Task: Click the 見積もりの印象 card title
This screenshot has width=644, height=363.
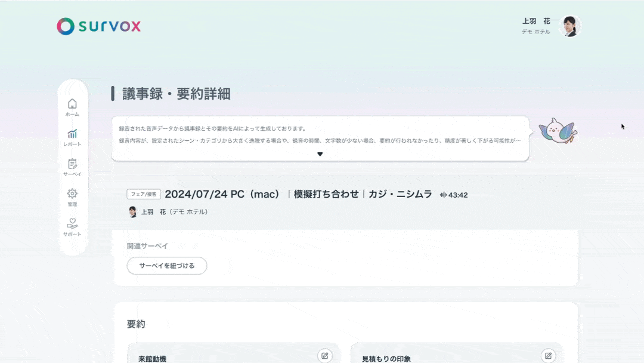Action: pos(386,359)
